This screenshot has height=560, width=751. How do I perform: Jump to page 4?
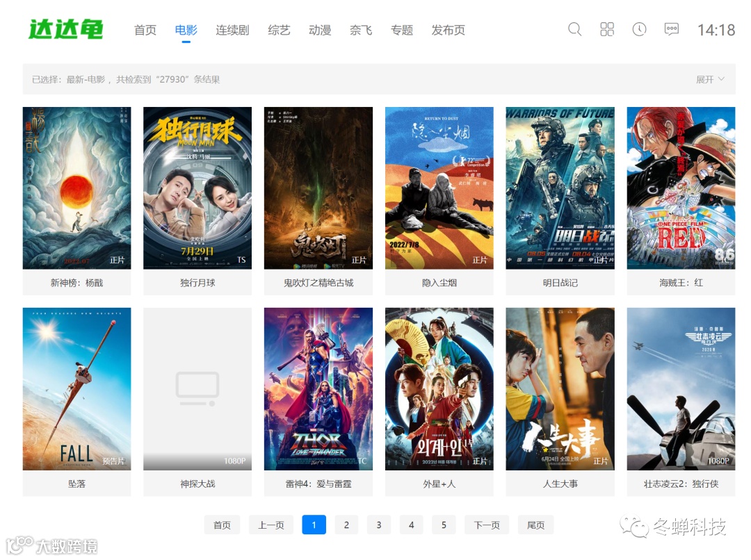pos(412,525)
